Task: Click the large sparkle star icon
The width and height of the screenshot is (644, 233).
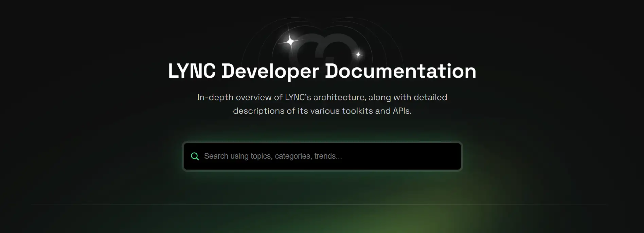Action: pyautogui.click(x=290, y=42)
